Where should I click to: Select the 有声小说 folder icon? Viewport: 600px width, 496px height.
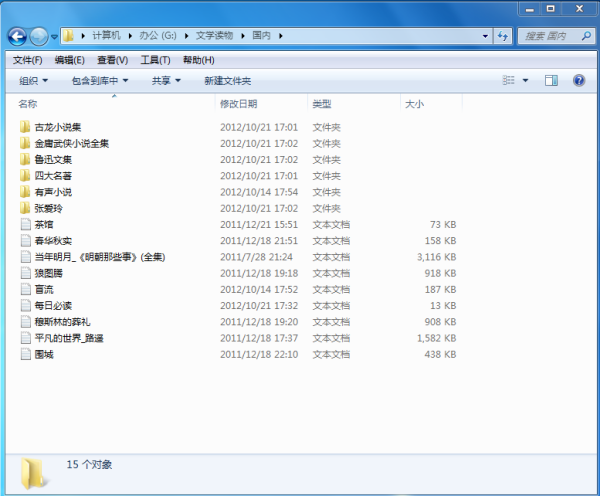[25, 192]
